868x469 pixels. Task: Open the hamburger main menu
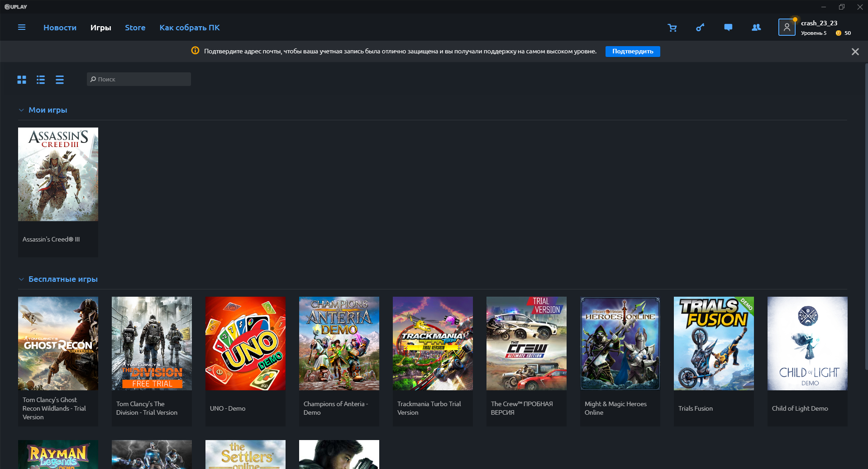(x=21, y=28)
